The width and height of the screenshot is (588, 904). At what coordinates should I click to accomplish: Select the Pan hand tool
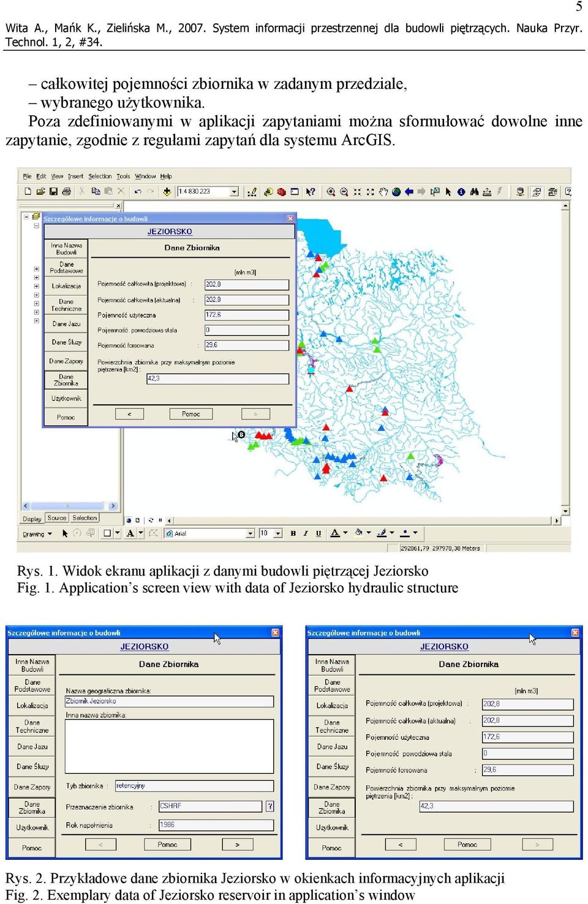[383, 192]
